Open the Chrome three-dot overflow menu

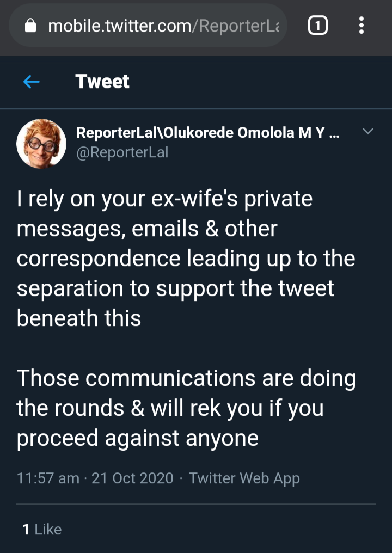[x=362, y=26]
